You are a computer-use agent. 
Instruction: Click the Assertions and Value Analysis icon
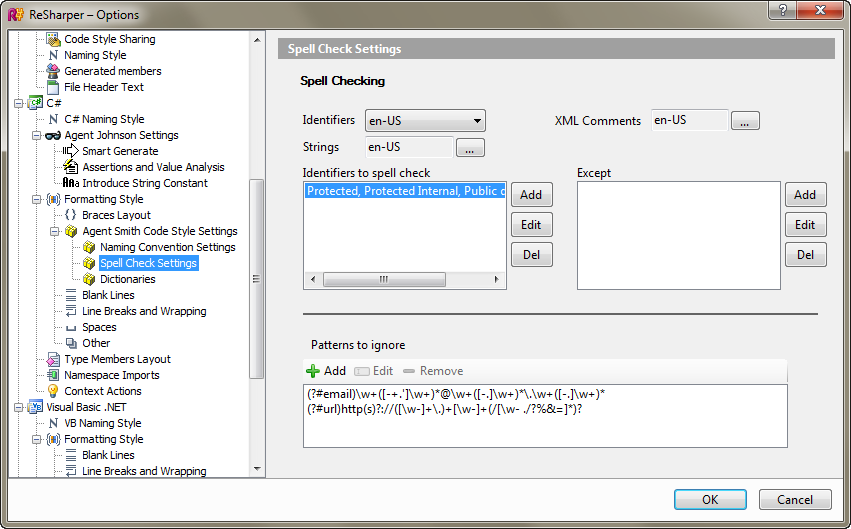point(71,167)
